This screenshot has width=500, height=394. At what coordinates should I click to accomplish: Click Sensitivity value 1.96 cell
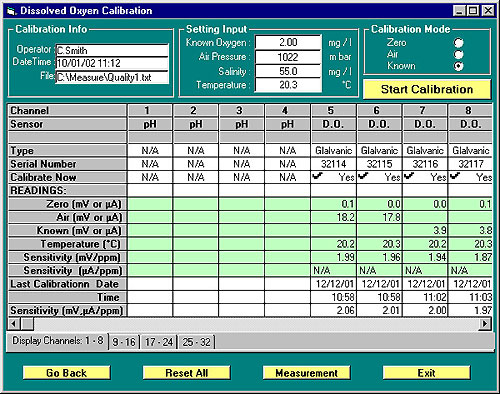click(x=379, y=257)
